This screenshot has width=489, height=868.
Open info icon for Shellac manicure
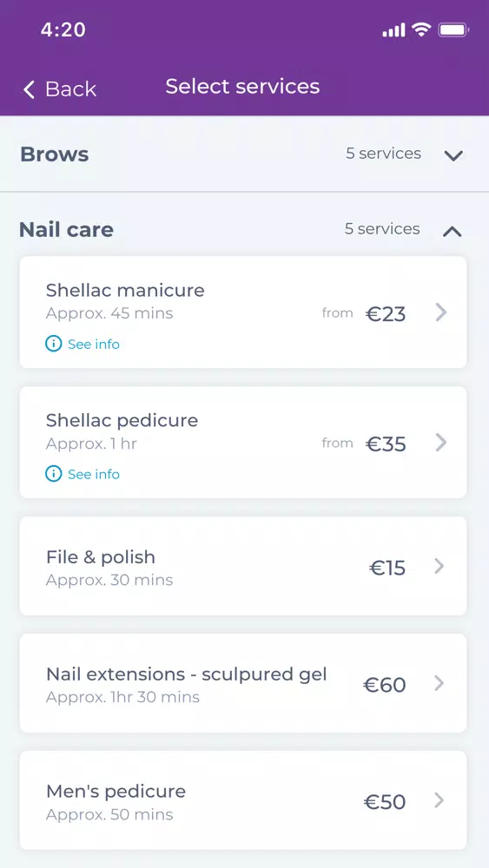click(53, 345)
